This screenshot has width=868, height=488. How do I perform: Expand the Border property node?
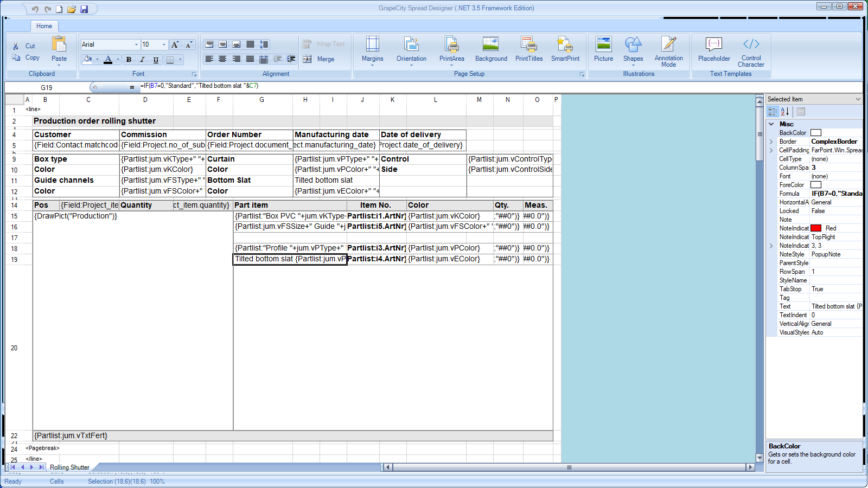tap(771, 142)
